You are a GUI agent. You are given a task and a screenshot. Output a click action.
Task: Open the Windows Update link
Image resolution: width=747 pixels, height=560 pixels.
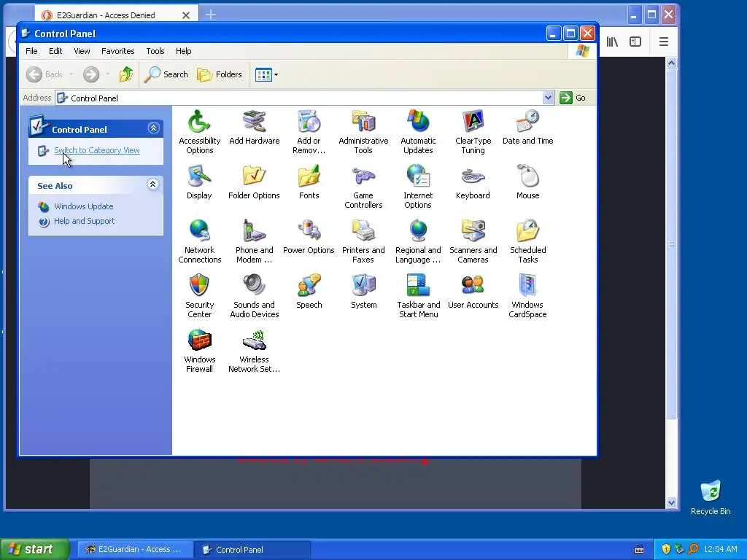[83, 206]
